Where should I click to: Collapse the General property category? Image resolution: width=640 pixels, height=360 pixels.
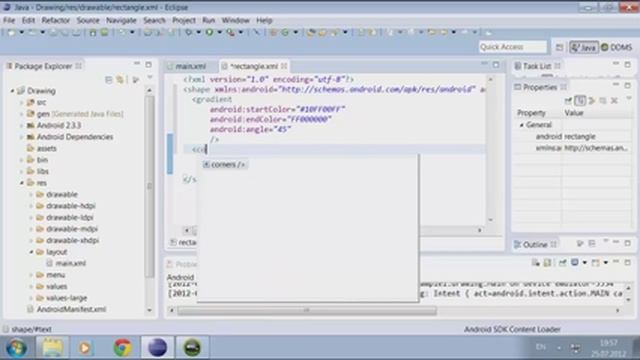pos(522,125)
